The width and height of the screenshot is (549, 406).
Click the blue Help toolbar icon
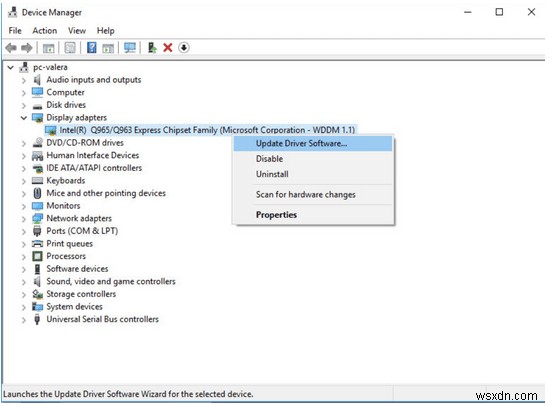click(x=92, y=47)
